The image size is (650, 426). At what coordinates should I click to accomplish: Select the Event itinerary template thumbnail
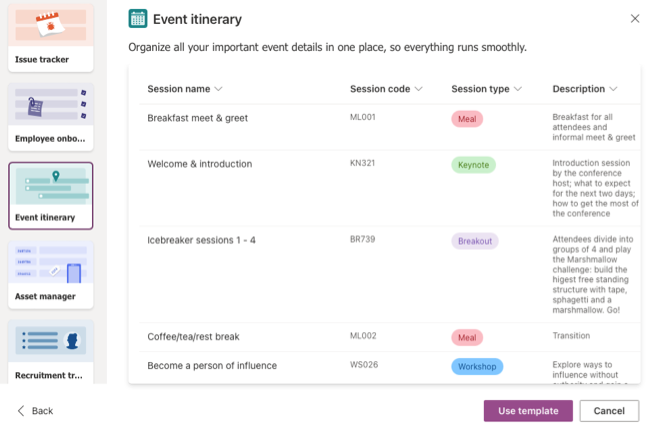click(x=50, y=195)
